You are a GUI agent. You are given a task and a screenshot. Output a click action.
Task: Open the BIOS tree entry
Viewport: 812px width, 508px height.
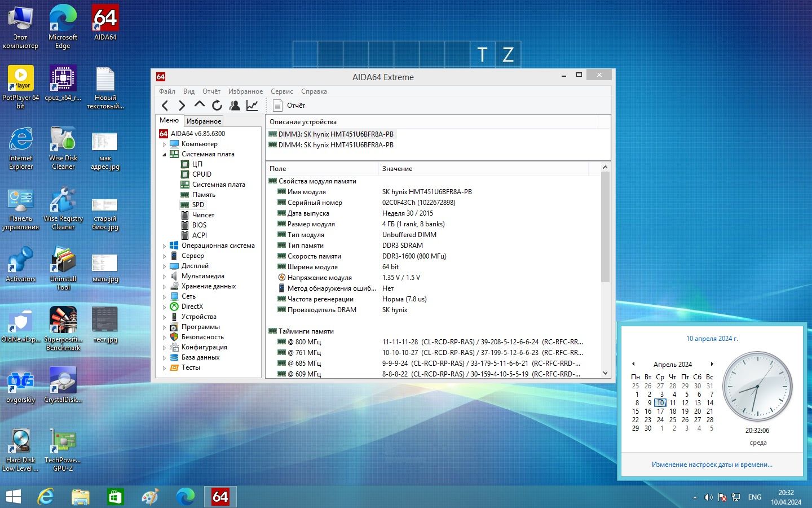pos(199,225)
